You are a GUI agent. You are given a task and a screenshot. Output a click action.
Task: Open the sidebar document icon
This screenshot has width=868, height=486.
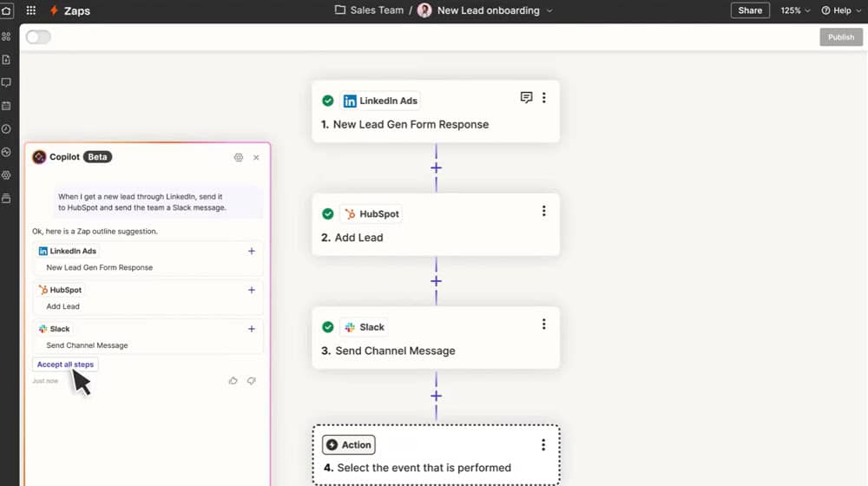(6, 59)
